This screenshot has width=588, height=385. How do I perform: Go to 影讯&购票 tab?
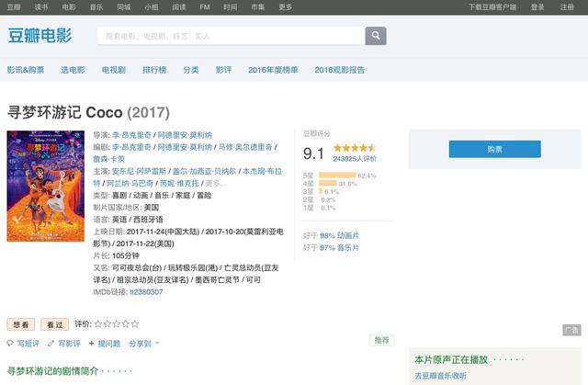click(x=26, y=70)
